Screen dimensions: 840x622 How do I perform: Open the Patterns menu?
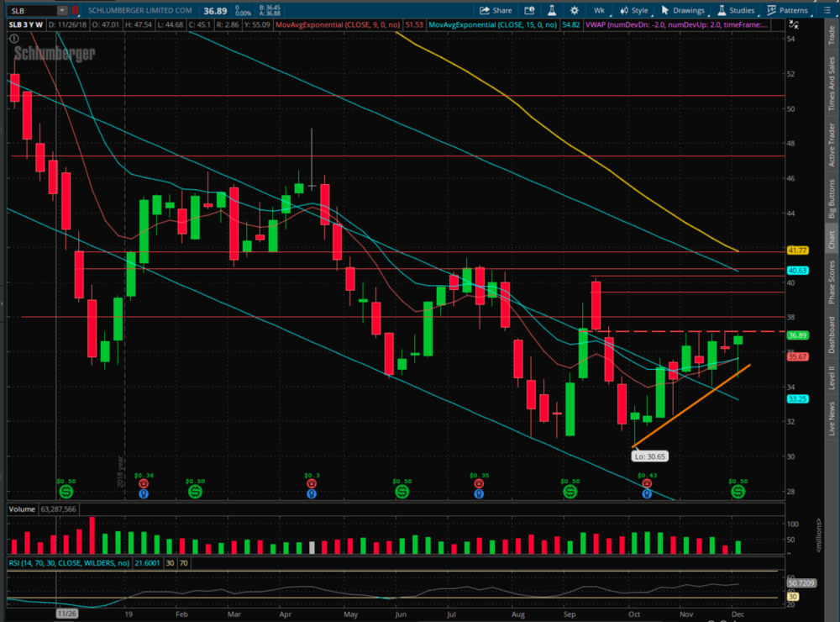point(788,11)
